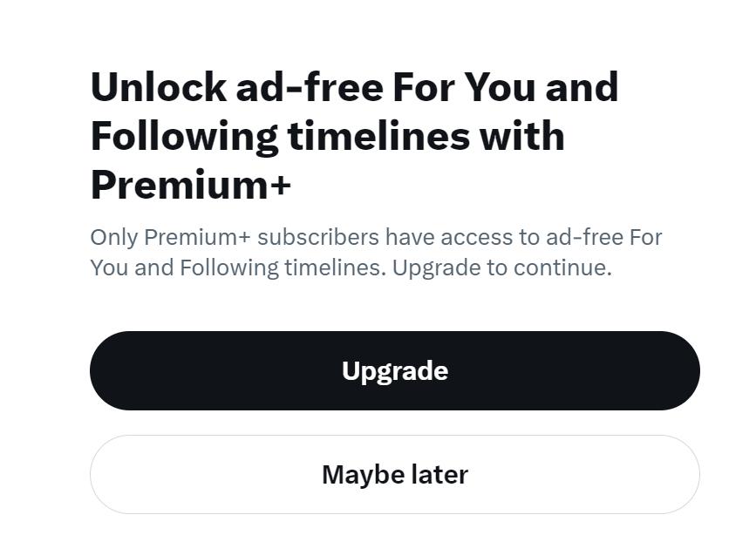
Task: Click the word "Following" in the bold heading
Action: (184, 136)
